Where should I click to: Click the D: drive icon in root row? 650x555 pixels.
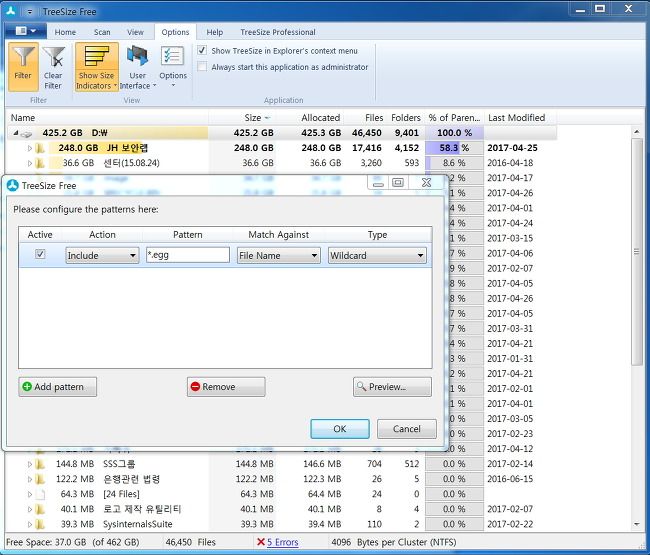click(27, 133)
